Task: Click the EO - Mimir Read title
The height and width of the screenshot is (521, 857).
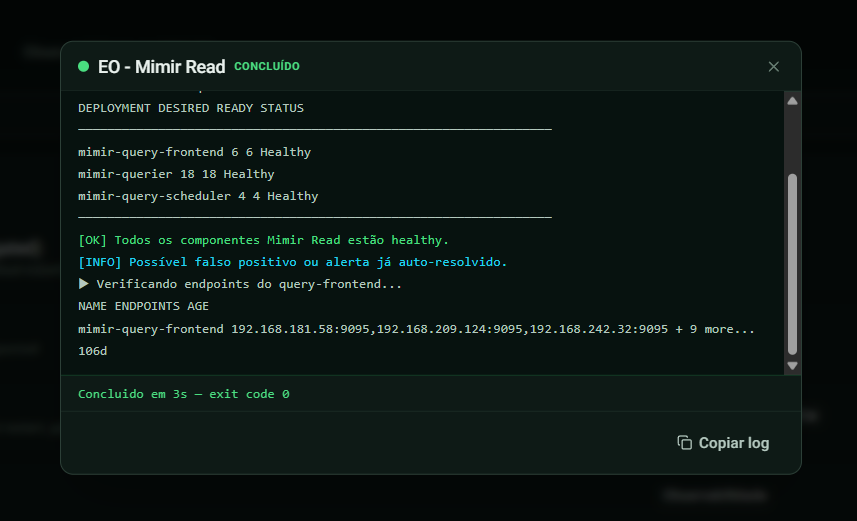Action: pyautogui.click(x=161, y=67)
